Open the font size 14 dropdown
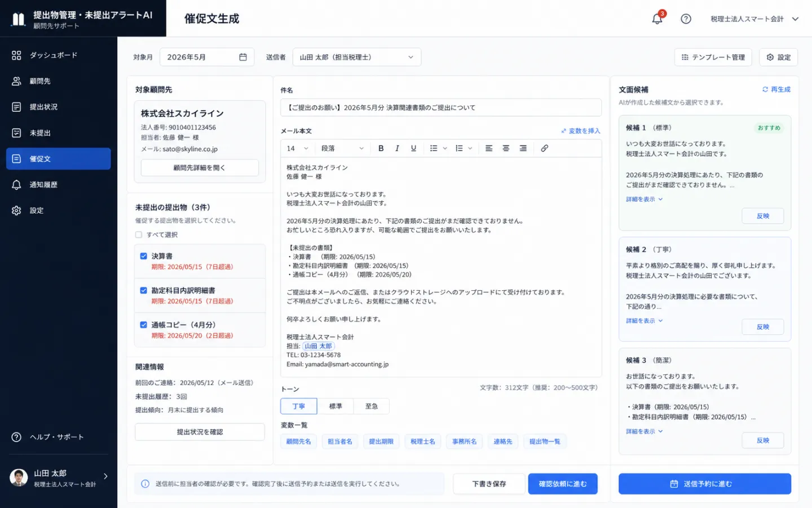 (x=297, y=148)
